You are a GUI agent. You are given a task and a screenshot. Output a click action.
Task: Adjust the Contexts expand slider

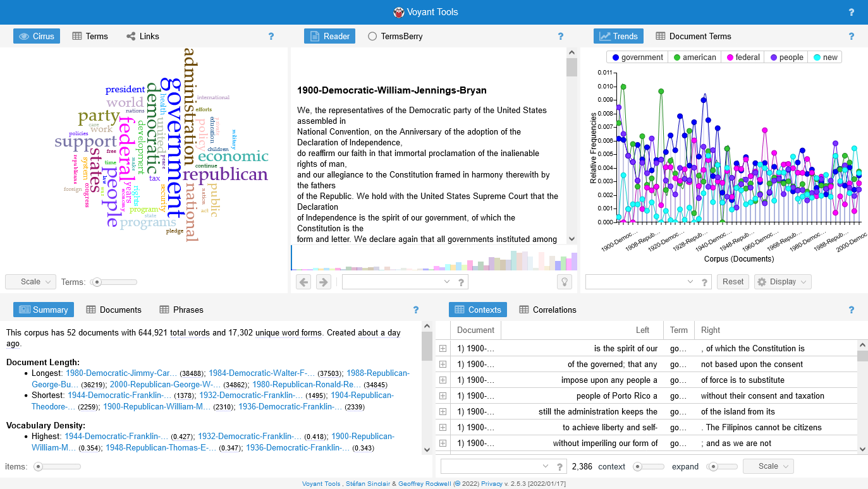coord(722,467)
